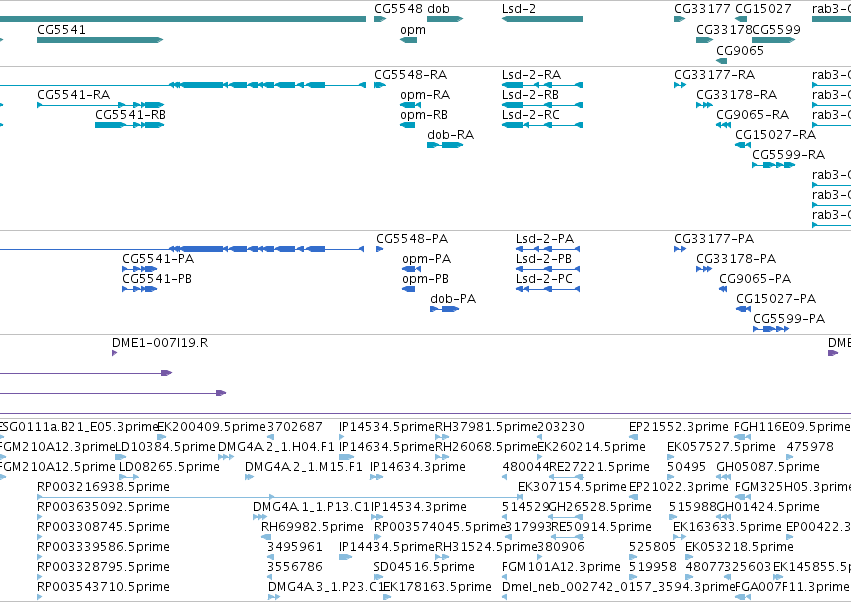Screen dimensions: 851x602
Task: Select the CG33178-RA transcript label
Action: [736, 94]
